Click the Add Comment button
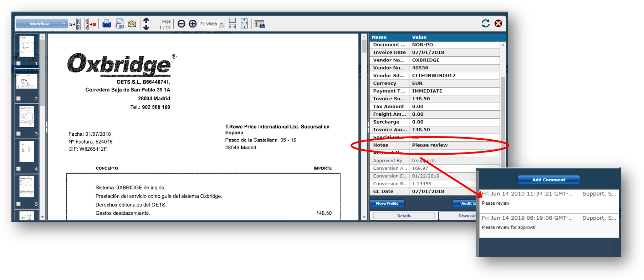This screenshot has width=644, height=280. click(548, 180)
